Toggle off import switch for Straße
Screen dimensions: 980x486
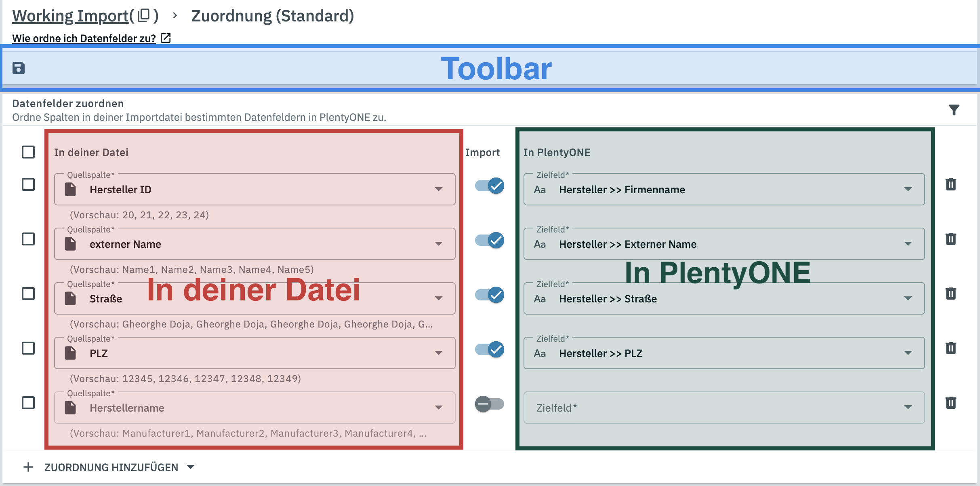[489, 295]
